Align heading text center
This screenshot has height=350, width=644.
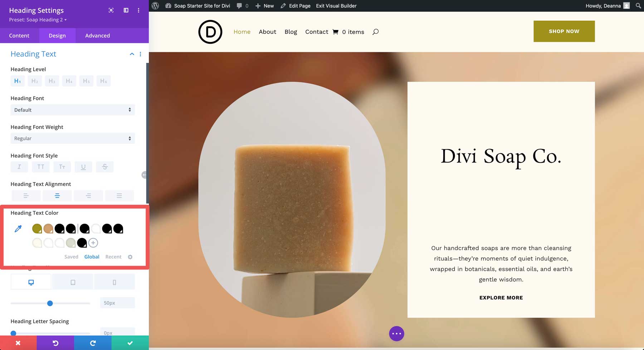pyautogui.click(x=57, y=196)
